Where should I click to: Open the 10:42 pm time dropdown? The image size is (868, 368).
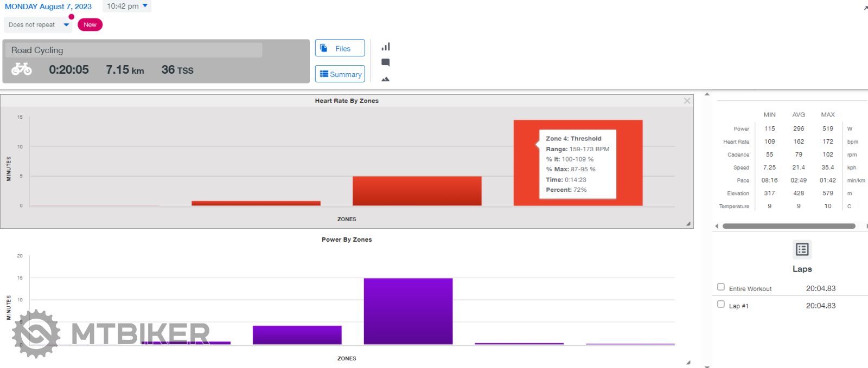click(x=127, y=7)
